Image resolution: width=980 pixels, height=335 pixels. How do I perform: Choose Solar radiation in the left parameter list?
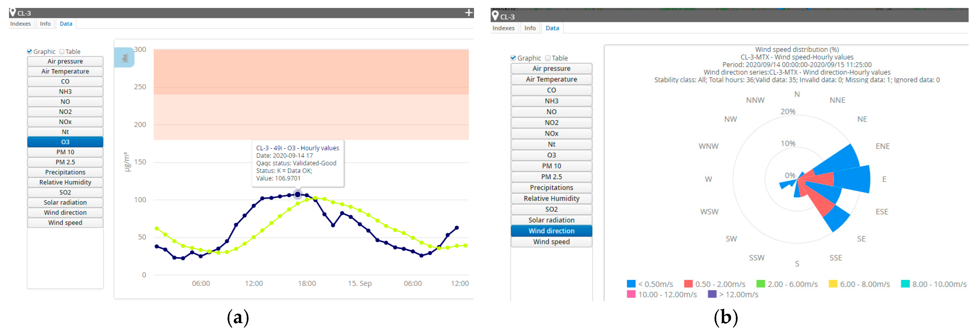[65, 202]
